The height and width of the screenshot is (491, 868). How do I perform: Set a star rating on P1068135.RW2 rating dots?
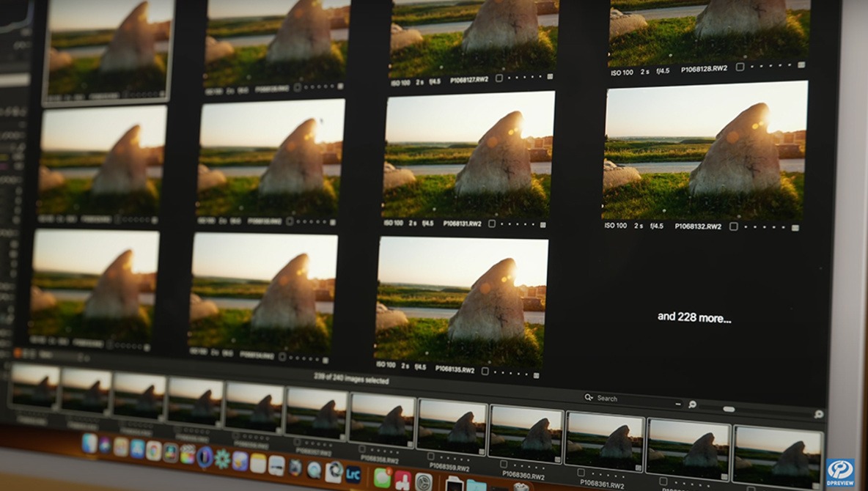tap(510, 373)
